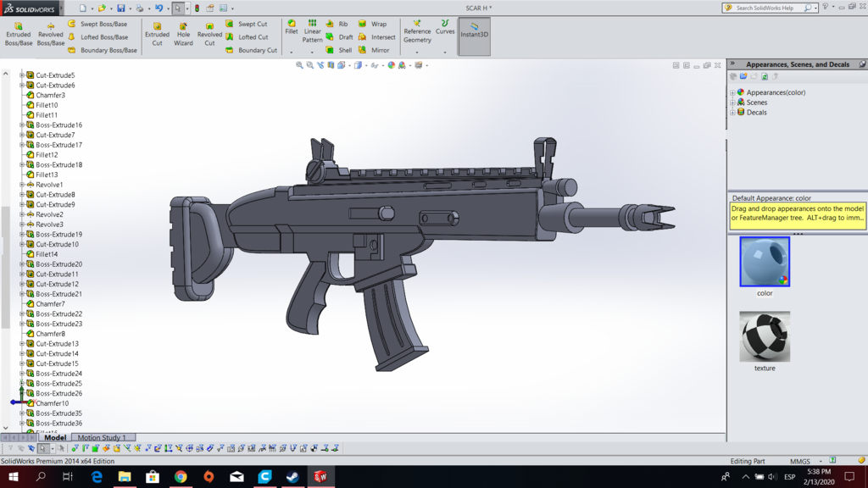The width and height of the screenshot is (868, 488).
Task: Collapse the Appearances task pane chevron
Action: tap(732, 64)
